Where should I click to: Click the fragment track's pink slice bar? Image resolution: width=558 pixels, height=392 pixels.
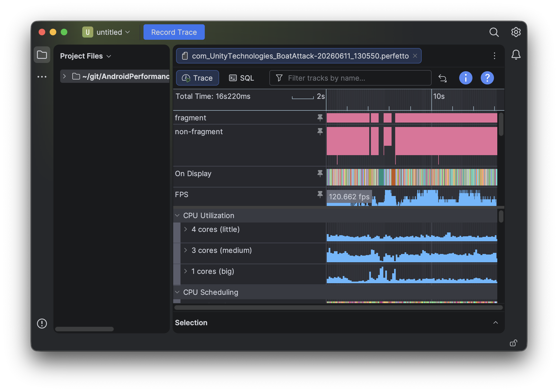coord(412,118)
